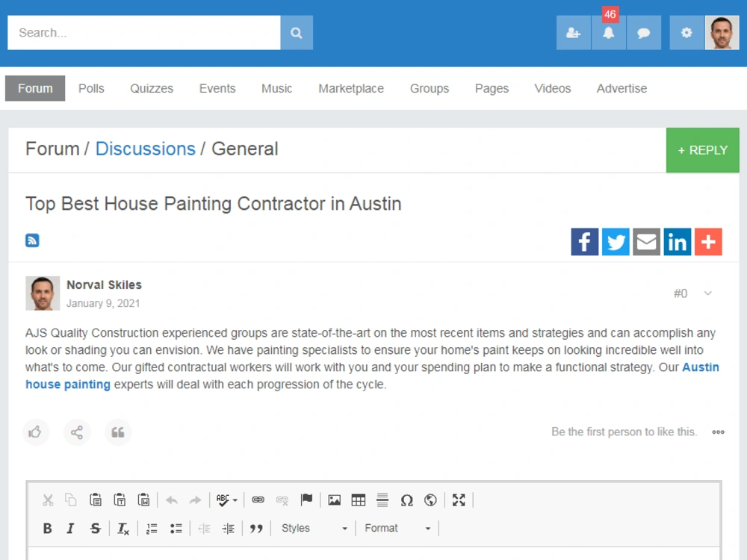Undo last action in editor

pyautogui.click(x=172, y=500)
